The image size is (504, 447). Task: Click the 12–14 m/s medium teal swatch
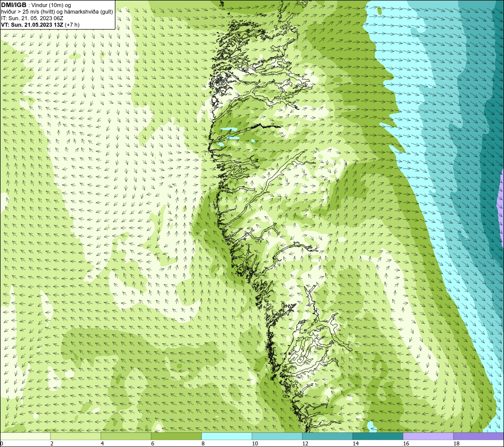[x=327, y=436]
